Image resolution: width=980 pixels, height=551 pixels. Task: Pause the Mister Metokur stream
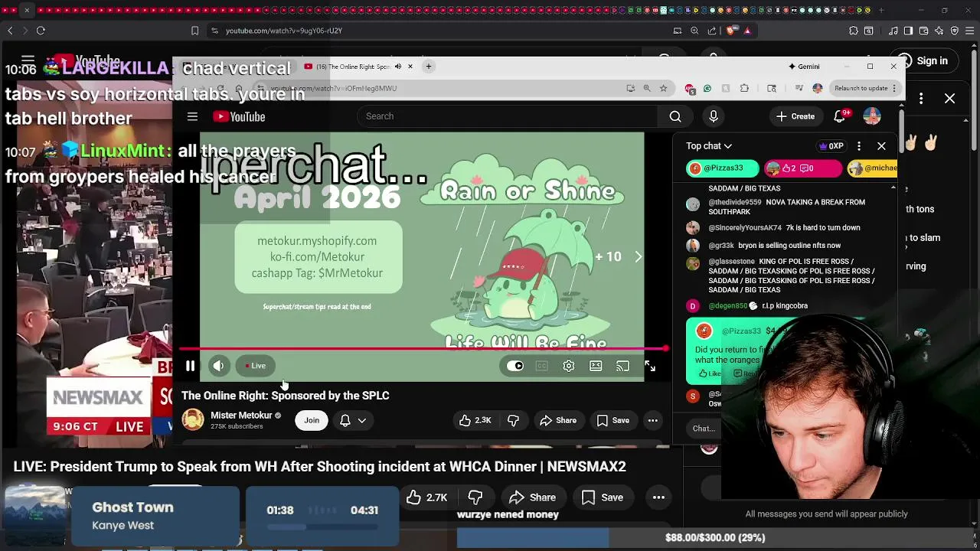click(190, 366)
